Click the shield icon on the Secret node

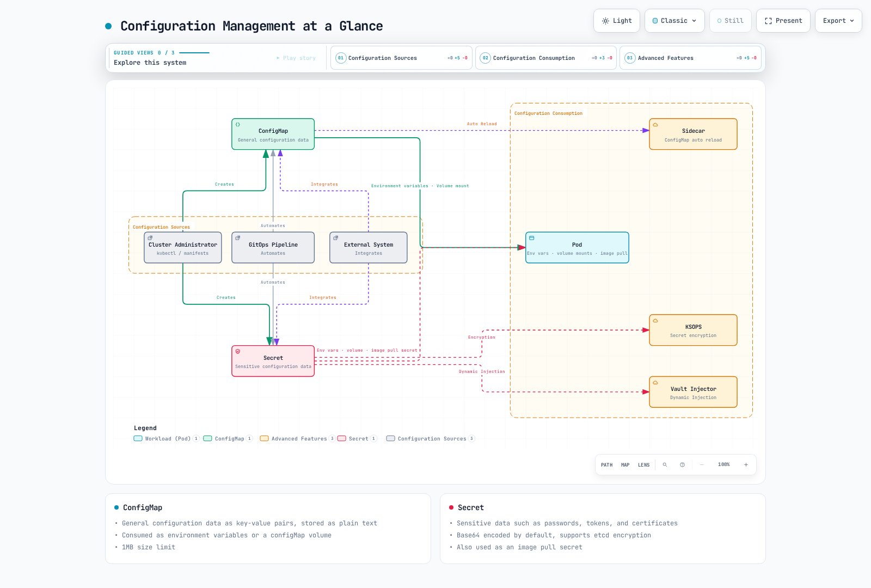[x=238, y=351]
